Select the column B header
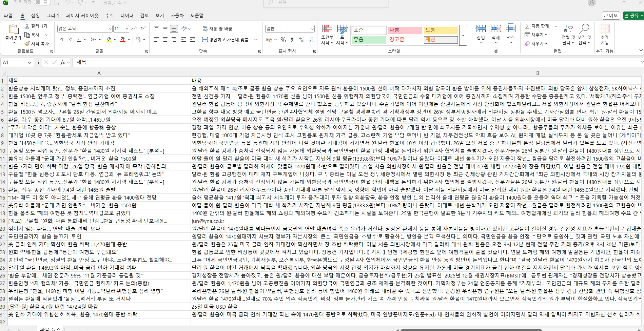 (x=538, y=73)
